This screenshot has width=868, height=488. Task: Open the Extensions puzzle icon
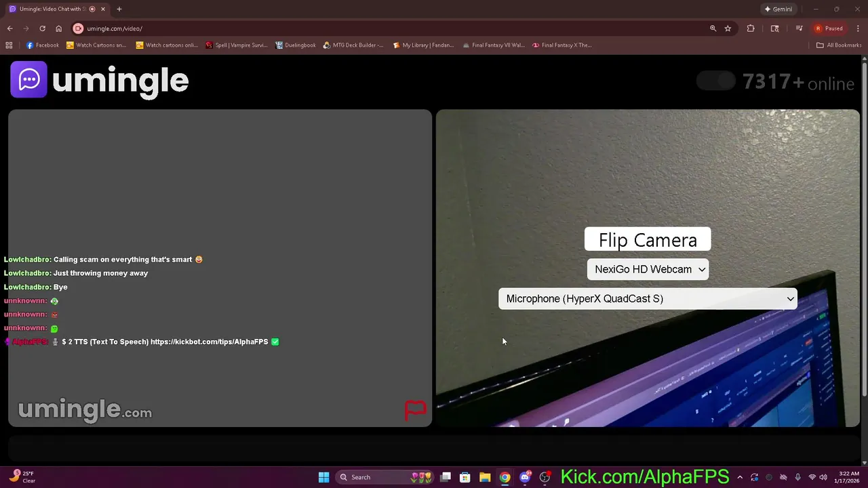(x=751, y=28)
